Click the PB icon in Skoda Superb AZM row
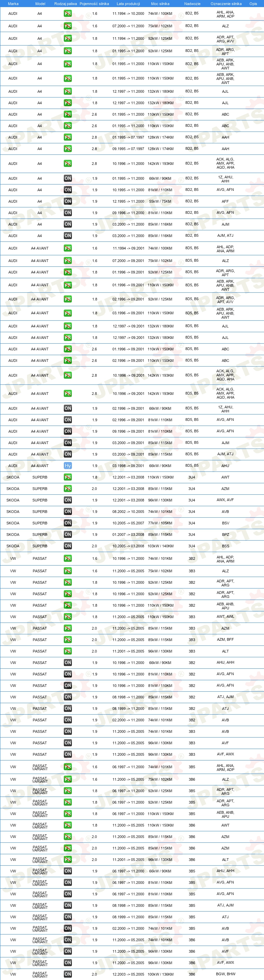The width and height of the screenshot is (264, 980). (68, 488)
